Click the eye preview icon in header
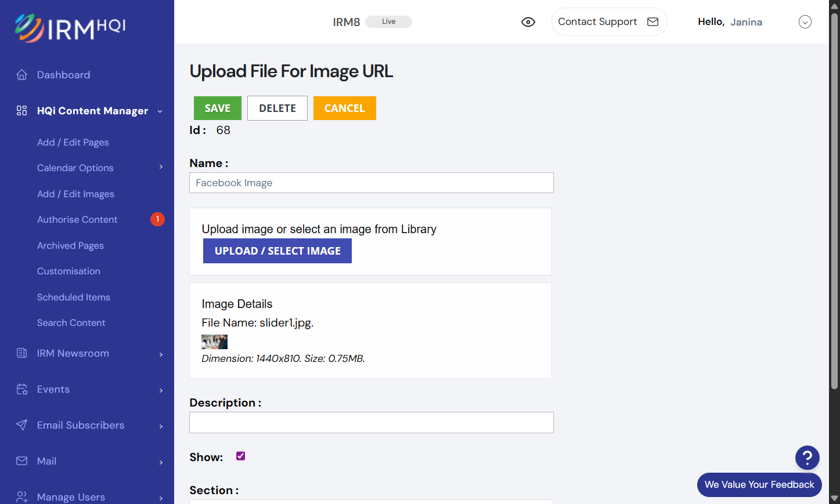Screen dimensions: 840x504 528,22
